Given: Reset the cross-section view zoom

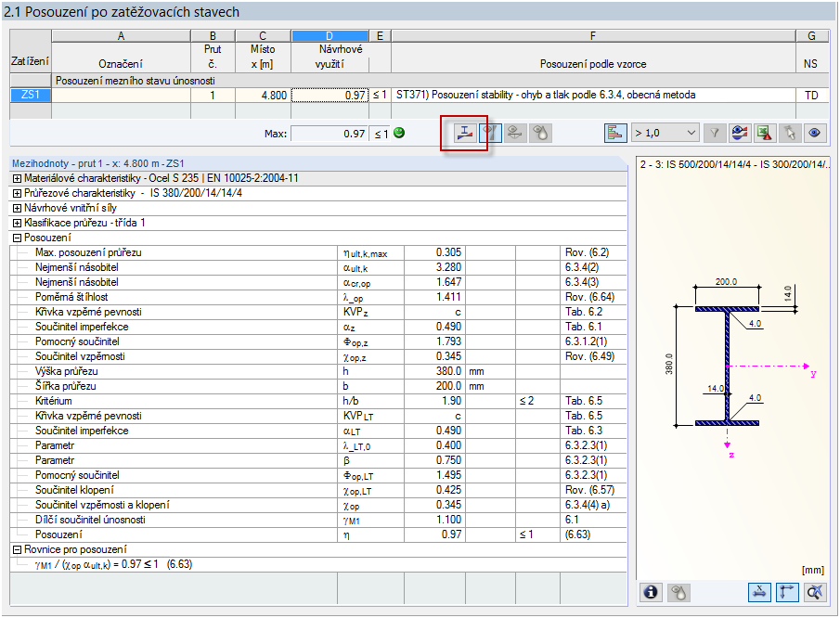Looking at the screenshot, I should 814,592.
